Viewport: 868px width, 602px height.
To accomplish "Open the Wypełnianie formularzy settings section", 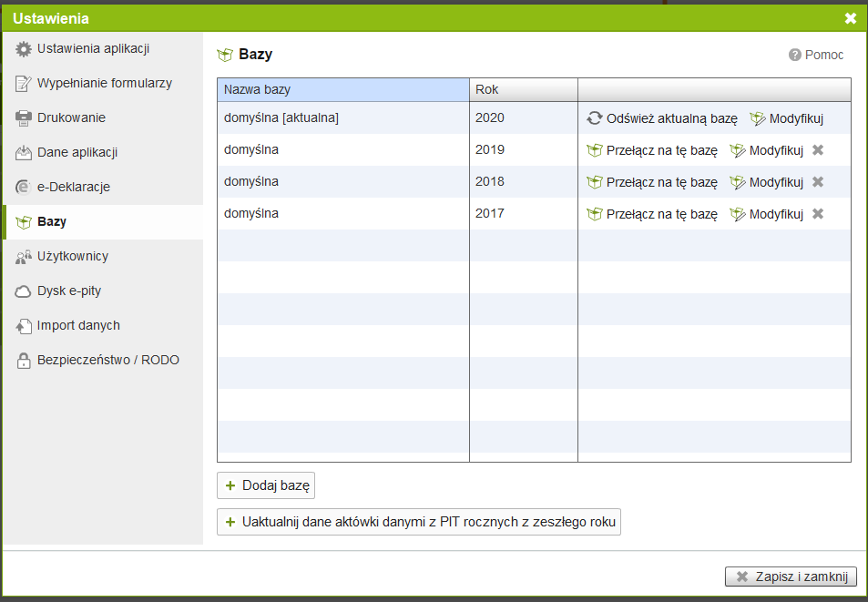I will point(104,84).
